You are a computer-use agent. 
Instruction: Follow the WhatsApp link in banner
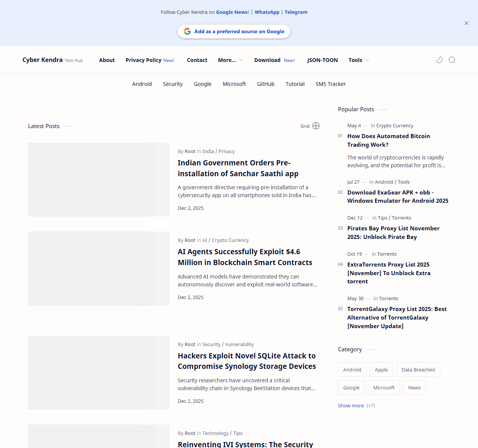pyautogui.click(x=267, y=12)
